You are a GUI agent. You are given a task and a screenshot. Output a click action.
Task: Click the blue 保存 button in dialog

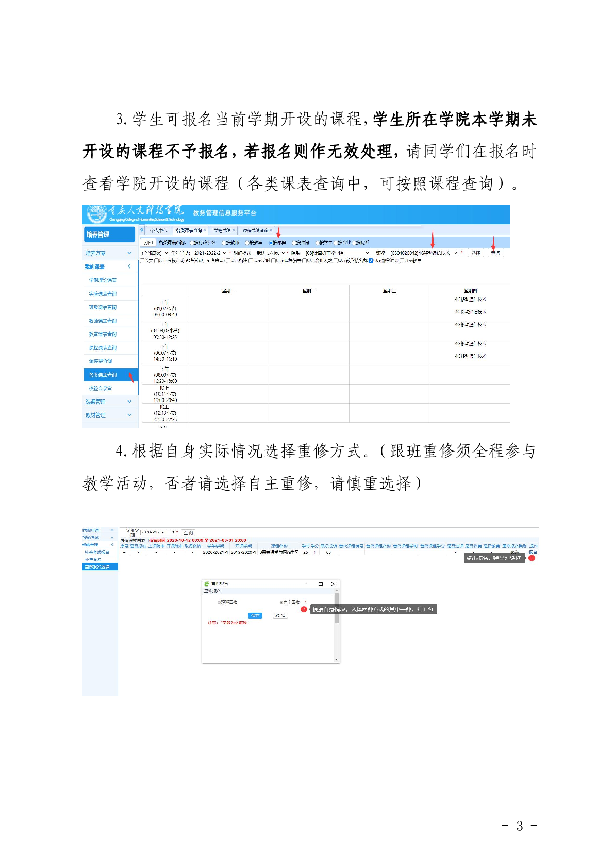point(255,615)
